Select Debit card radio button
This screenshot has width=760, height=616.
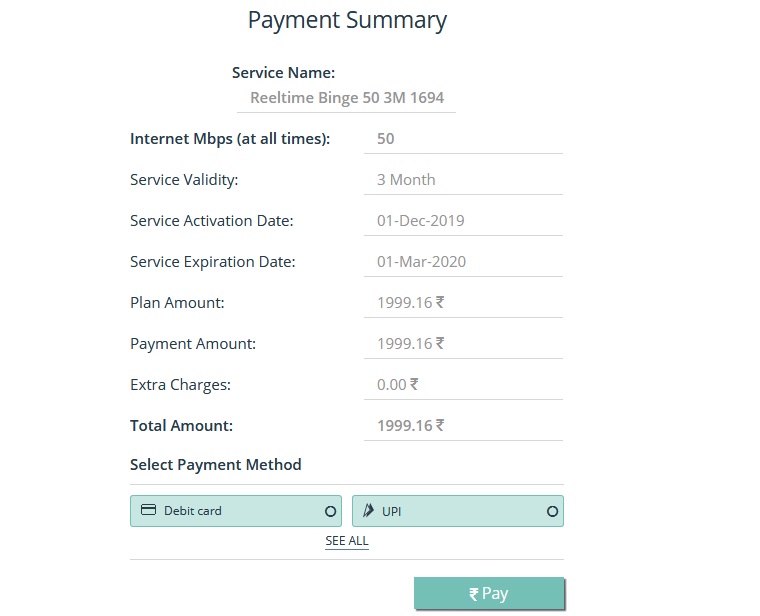coord(330,511)
